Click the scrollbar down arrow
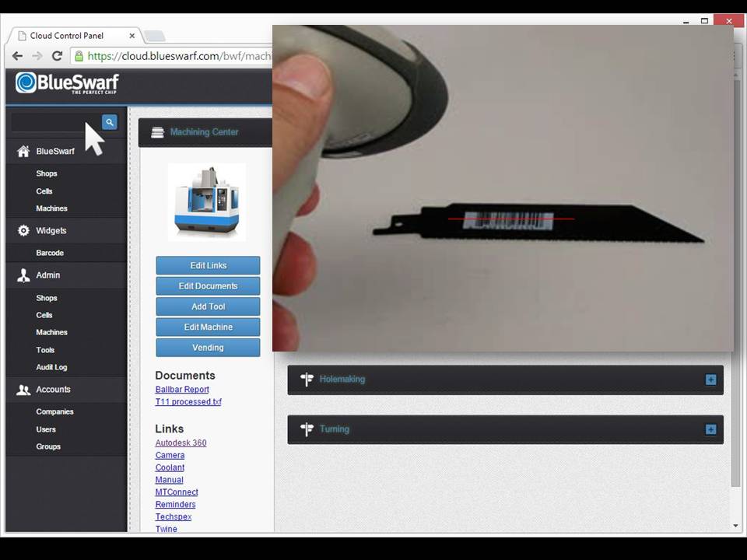Screen dimensions: 747x560 (x=735, y=527)
